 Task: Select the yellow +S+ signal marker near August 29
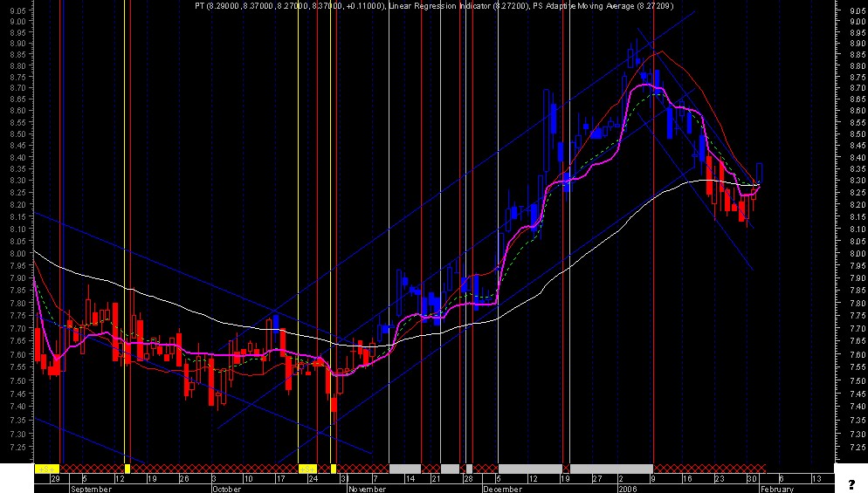[46, 469]
